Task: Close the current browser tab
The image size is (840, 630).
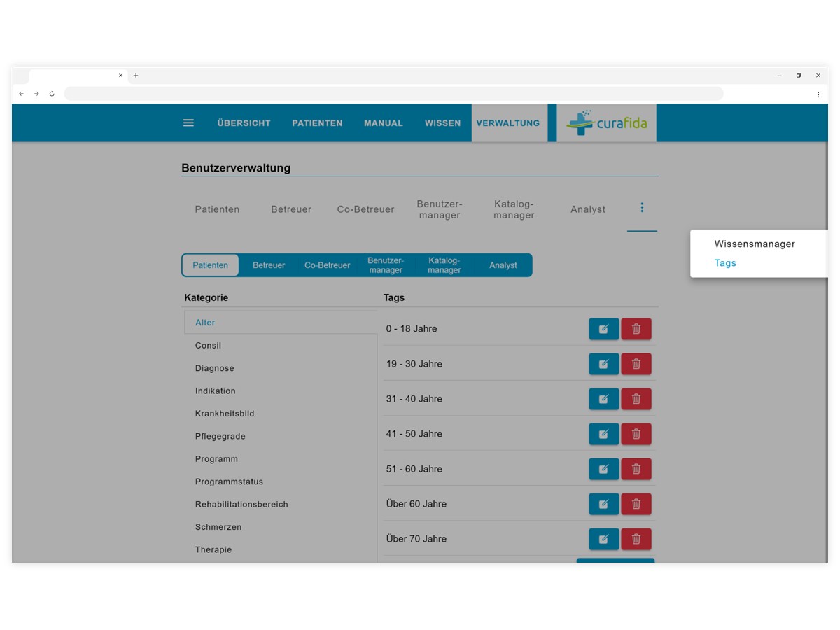Action: [120, 76]
